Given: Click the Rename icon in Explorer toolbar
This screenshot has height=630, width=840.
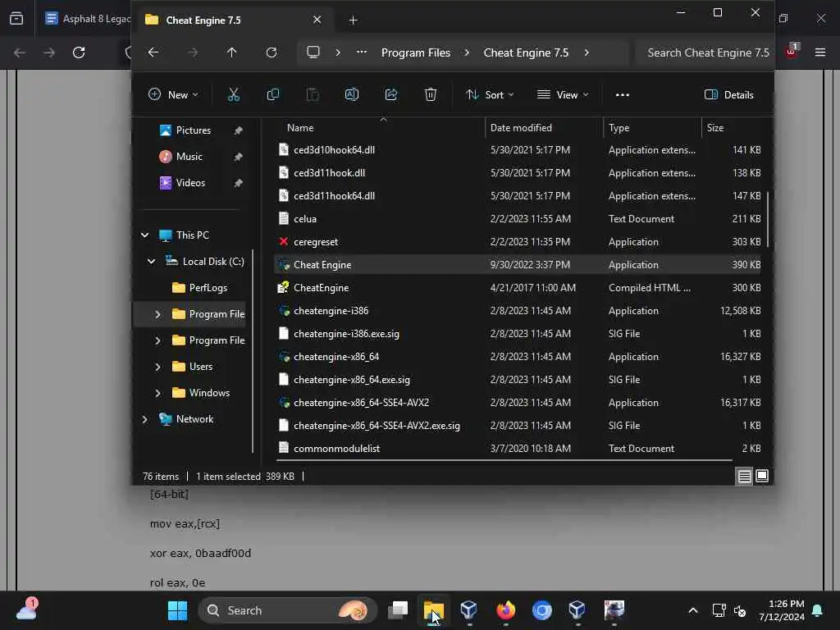Looking at the screenshot, I should [351, 95].
